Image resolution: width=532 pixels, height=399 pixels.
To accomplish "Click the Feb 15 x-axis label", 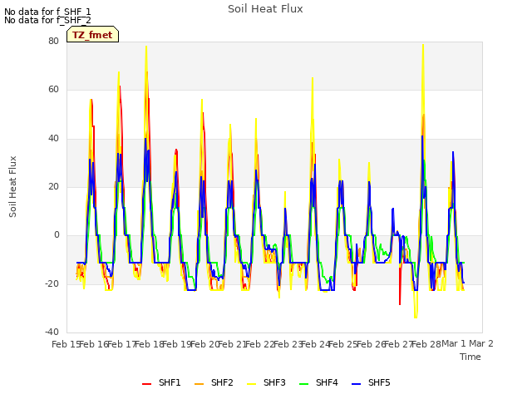I will pyautogui.click(x=66, y=344).
